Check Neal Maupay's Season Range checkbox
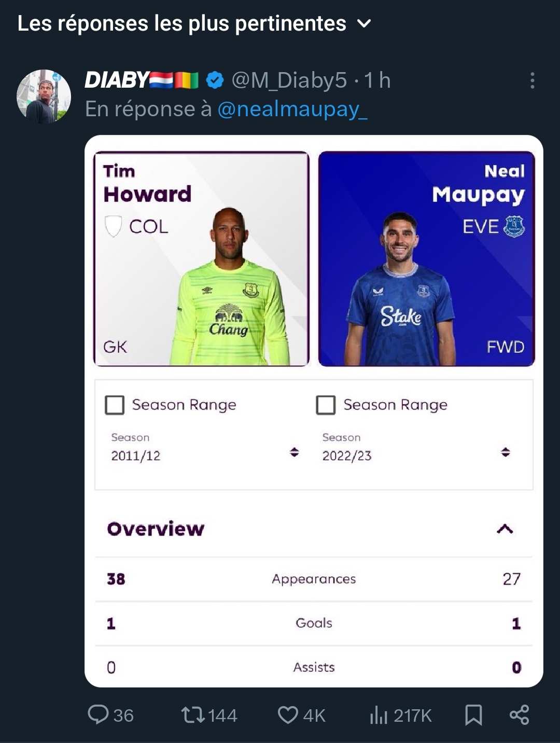Image resolution: width=560 pixels, height=743 pixels. (326, 405)
